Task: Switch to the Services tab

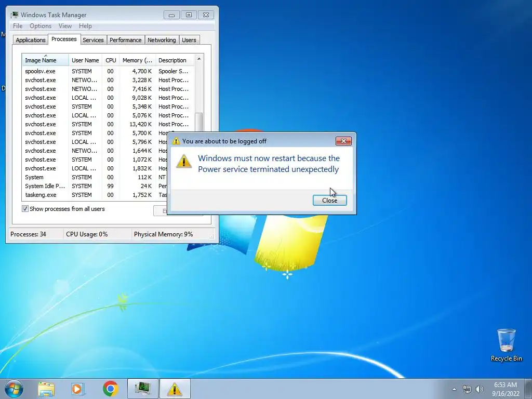Action: (x=93, y=40)
